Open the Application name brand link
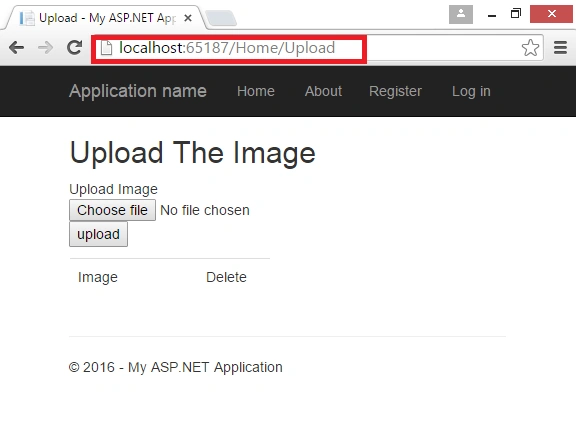This screenshot has height=431, width=576. pyautogui.click(x=138, y=91)
